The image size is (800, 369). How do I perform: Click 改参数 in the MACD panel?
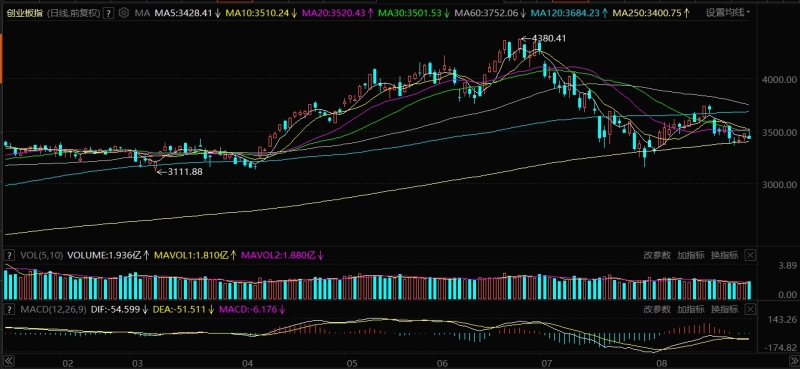pyautogui.click(x=657, y=309)
